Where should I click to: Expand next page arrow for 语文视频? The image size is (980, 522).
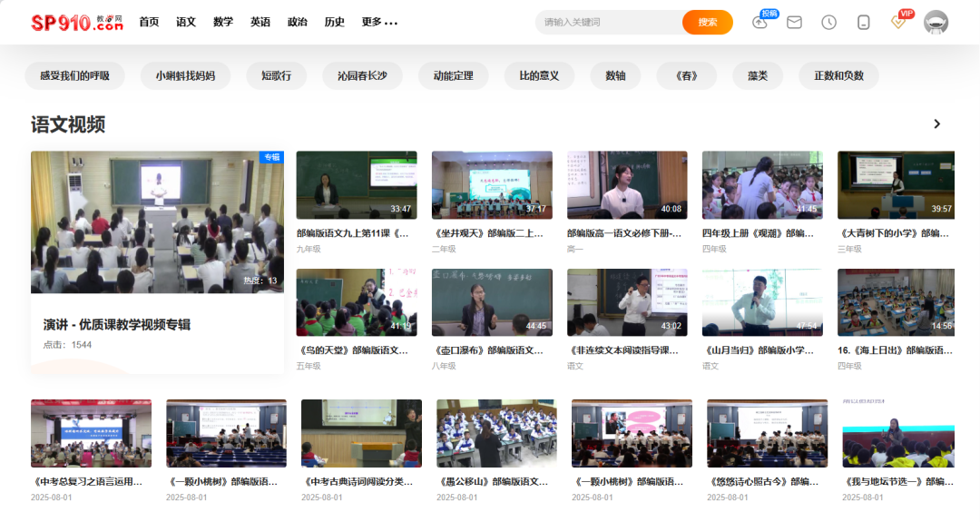pyautogui.click(x=936, y=123)
